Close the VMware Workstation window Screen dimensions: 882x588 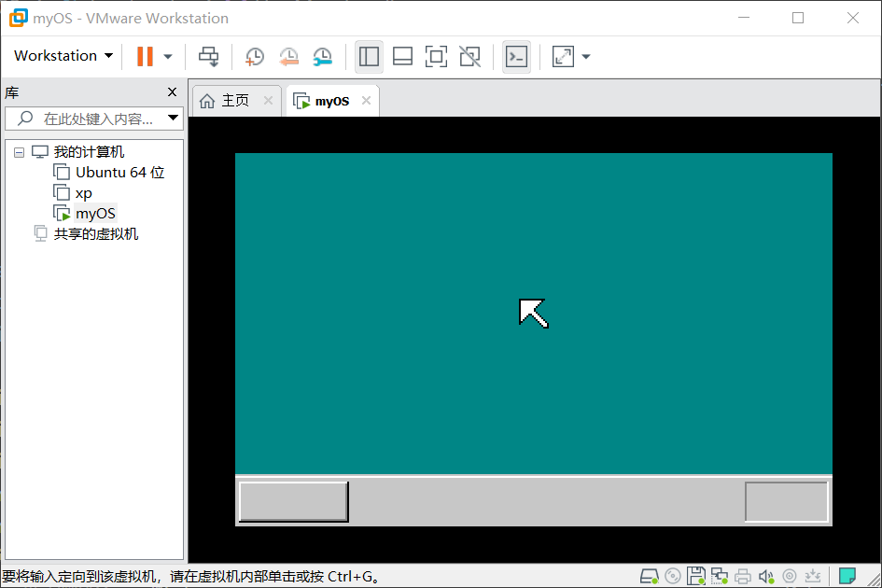coord(853,18)
